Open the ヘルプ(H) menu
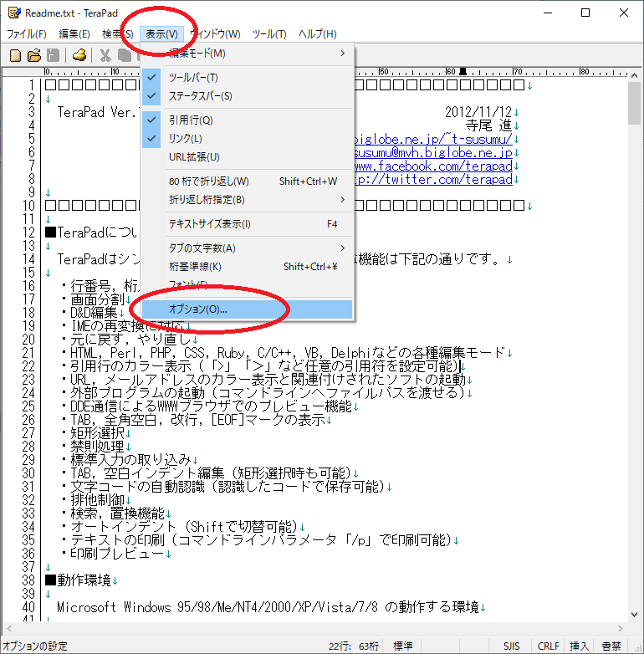The width and height of the screenshot is (644, 654). (318, 33)
